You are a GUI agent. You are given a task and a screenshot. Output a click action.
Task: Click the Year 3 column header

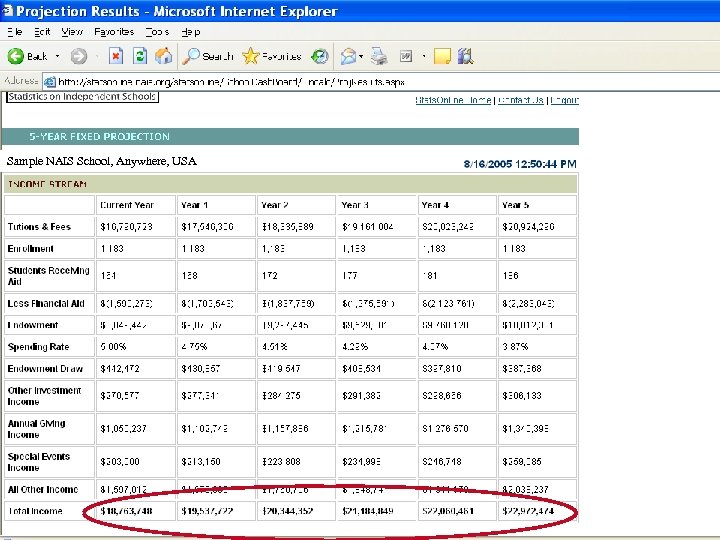355,205
